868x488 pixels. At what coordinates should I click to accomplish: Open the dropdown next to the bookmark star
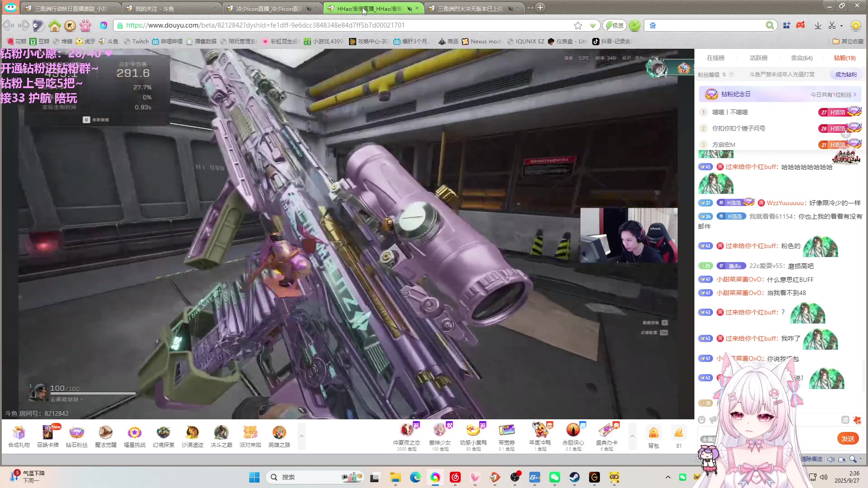(x=593, y=26)
